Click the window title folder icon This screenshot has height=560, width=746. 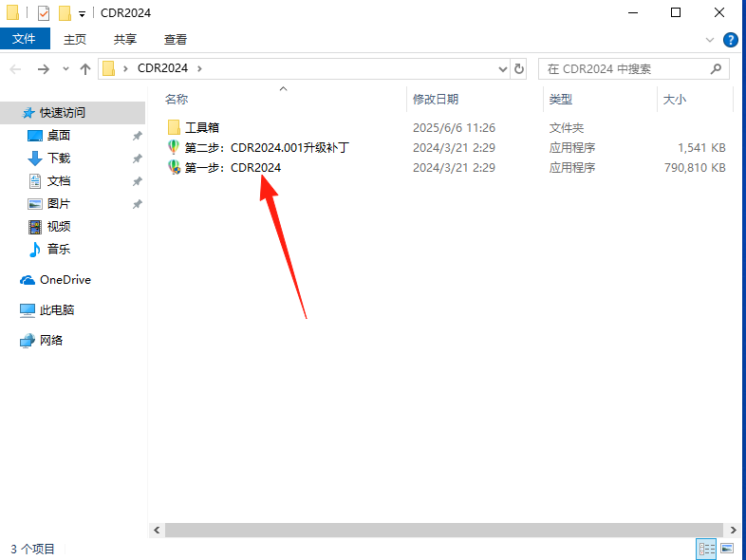click(13, 13)
